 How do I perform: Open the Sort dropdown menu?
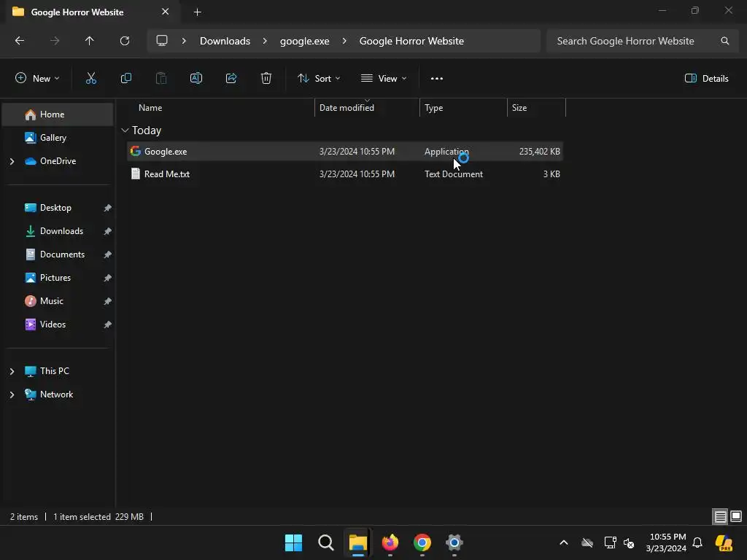click(x=319, y=79)
